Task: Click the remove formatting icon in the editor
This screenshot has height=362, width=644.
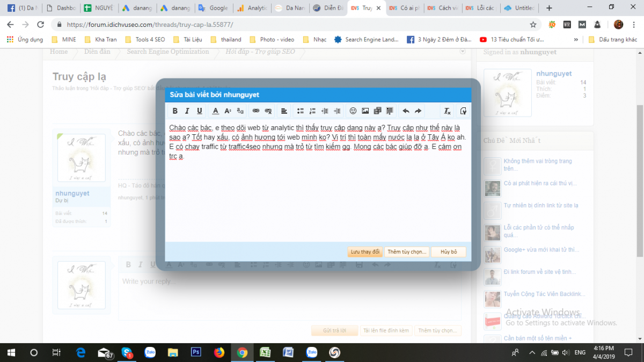Action: coord(447,111)
